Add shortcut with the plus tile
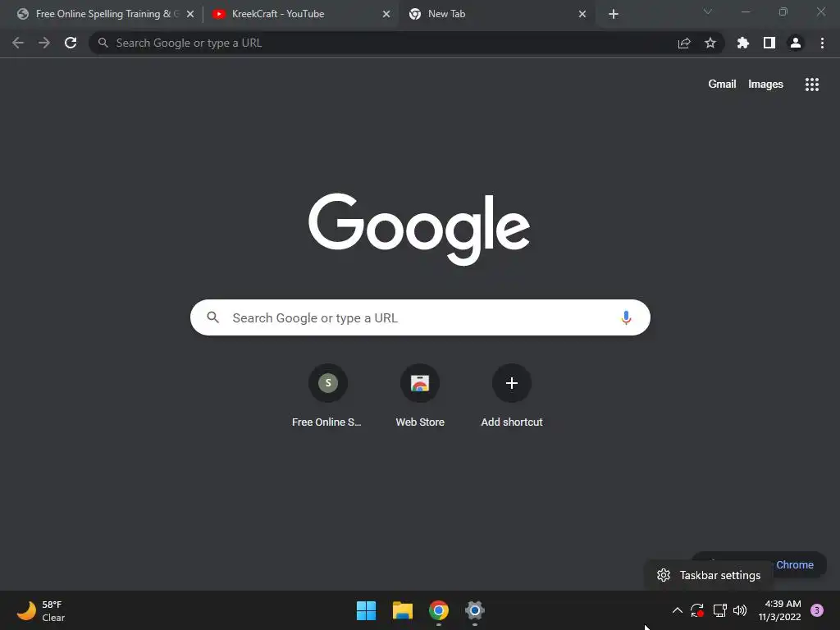Screen dimensions: 840x630 coord(512,396)
